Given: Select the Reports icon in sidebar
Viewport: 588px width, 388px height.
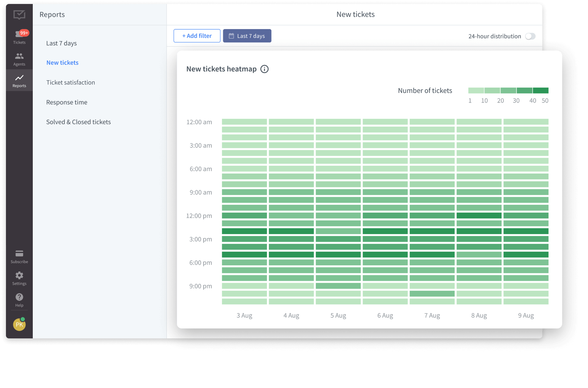Looking at the screenshot, I should (19, 80).
